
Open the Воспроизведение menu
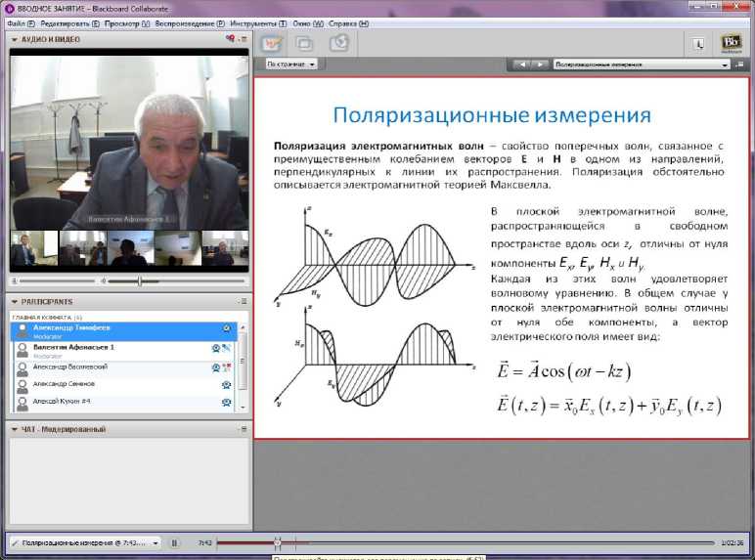[x=192, y=22]
